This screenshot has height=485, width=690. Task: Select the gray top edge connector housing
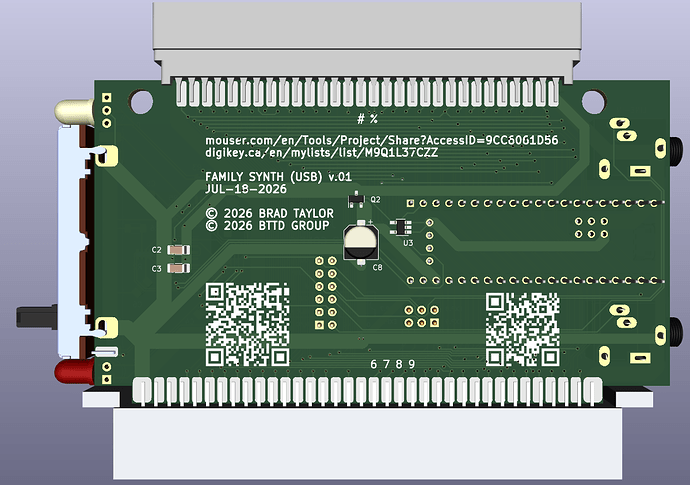[x=367, y=42]
